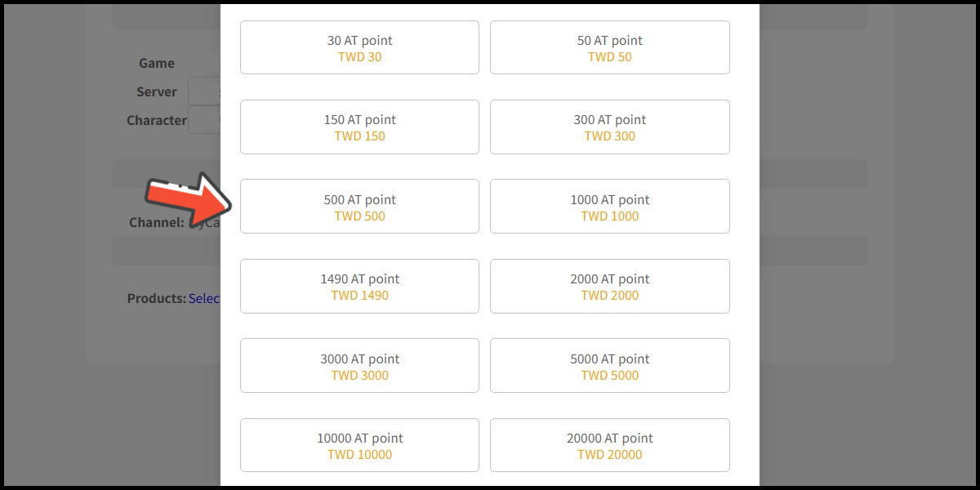Open the Character dropdown box

204,120
